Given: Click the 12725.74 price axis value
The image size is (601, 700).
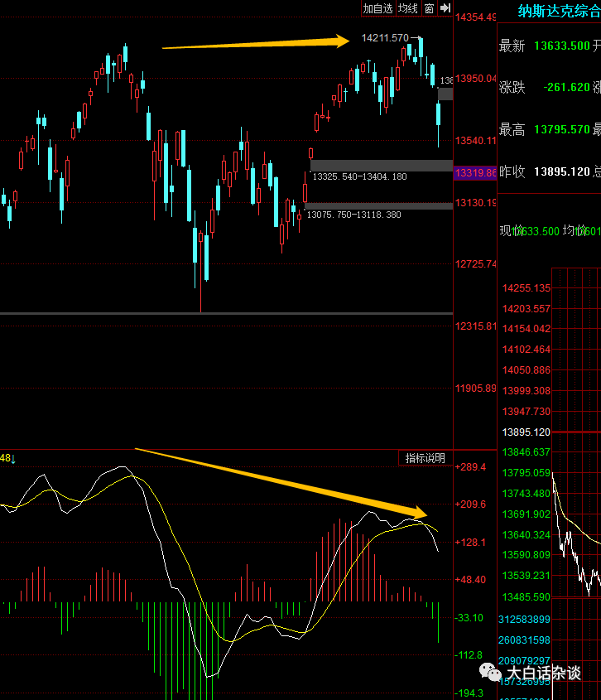Looking at the screenshot, I should tap(476, 263).
